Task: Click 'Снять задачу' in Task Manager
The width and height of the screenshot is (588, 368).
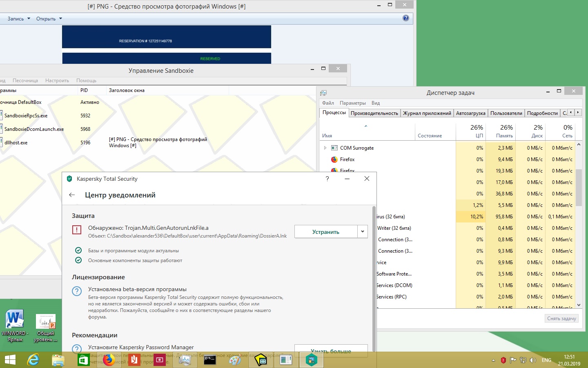Action: tap(562, 319)
